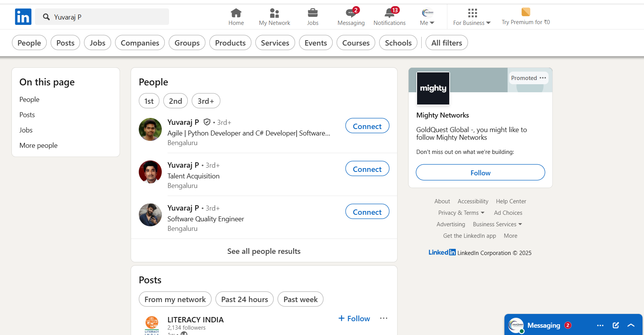
Task: Open the For Business grid icon
Action: click(472, 13)
